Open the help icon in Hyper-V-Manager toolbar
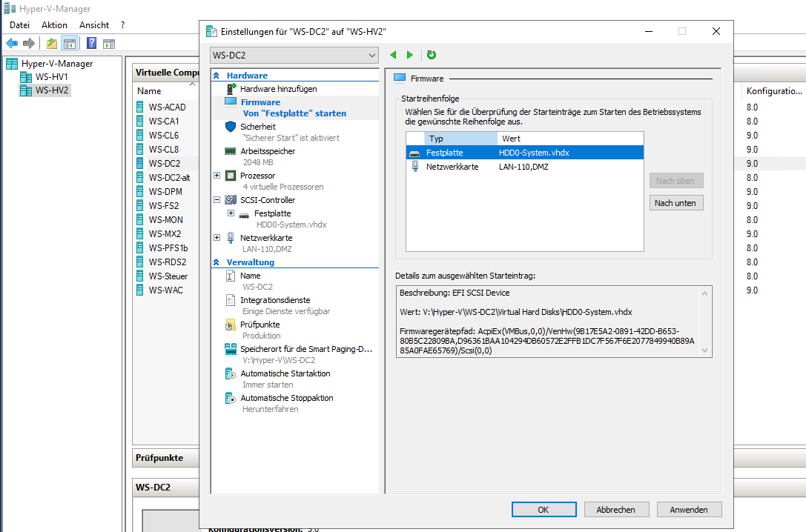 [91, 44]
